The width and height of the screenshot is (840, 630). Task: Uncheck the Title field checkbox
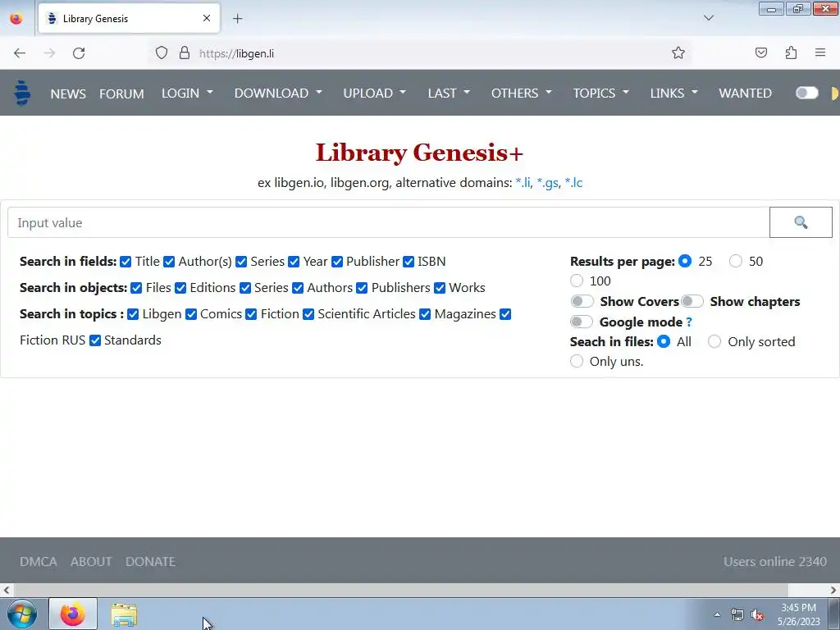click(126, 262)
